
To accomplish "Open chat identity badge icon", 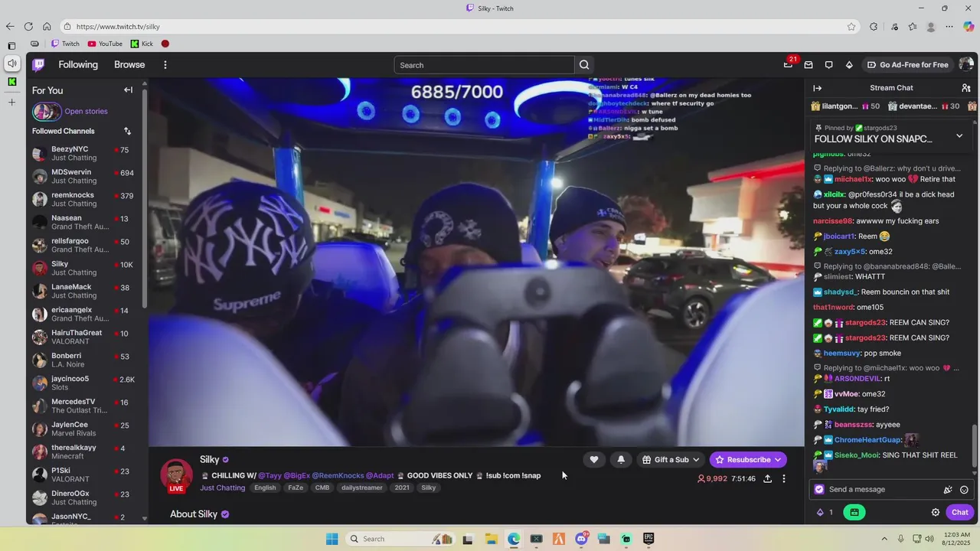I will point(819,490).
